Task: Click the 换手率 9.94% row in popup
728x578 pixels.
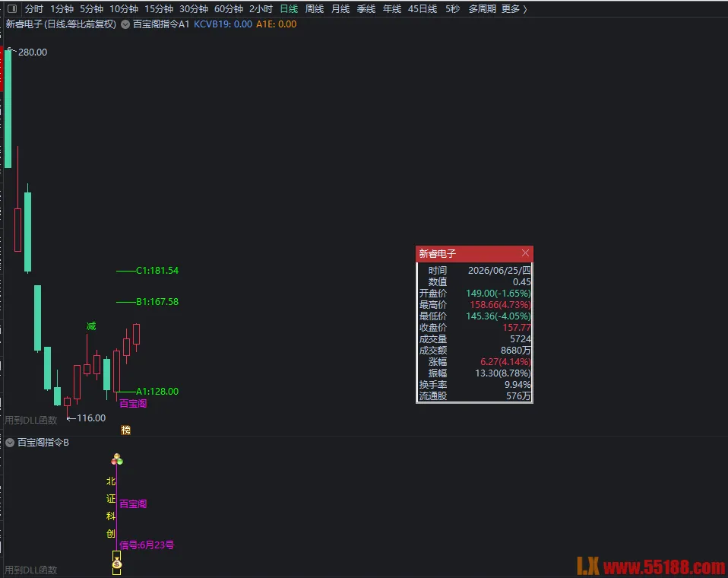Action: click(x=474, y=385)
